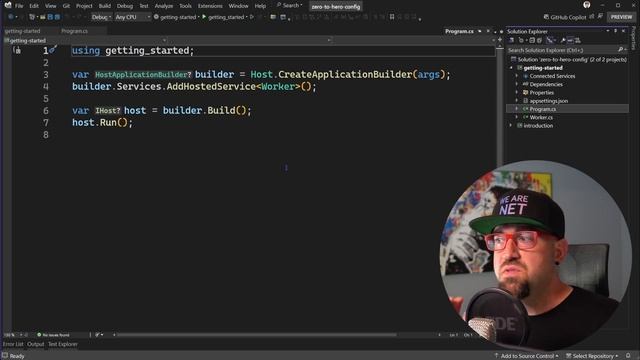Open the Any CPU platform dropdown
Viewport: 640px width, 360px height.
tap(132, 17)
